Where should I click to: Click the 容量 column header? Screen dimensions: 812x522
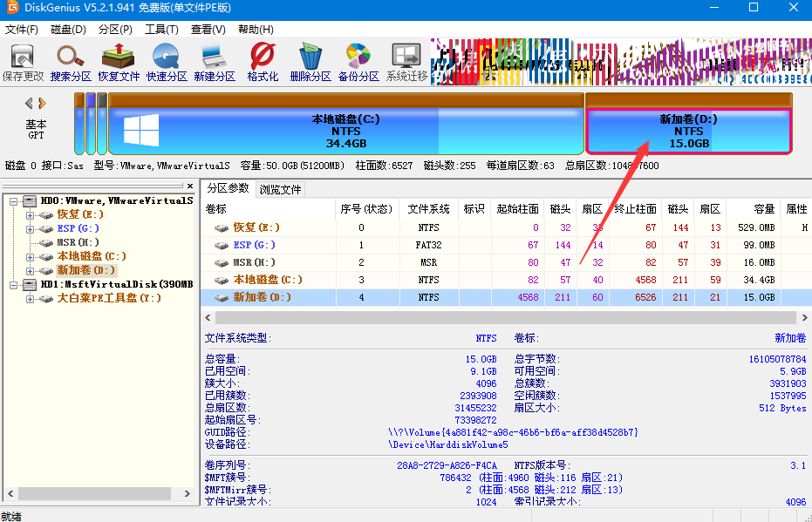tap(764, 209)
